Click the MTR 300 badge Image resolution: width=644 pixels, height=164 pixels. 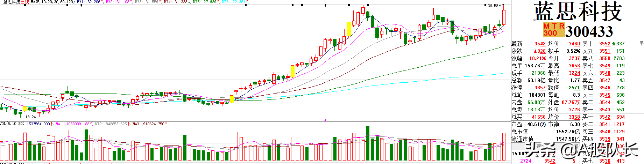click(x=554, y=30)
